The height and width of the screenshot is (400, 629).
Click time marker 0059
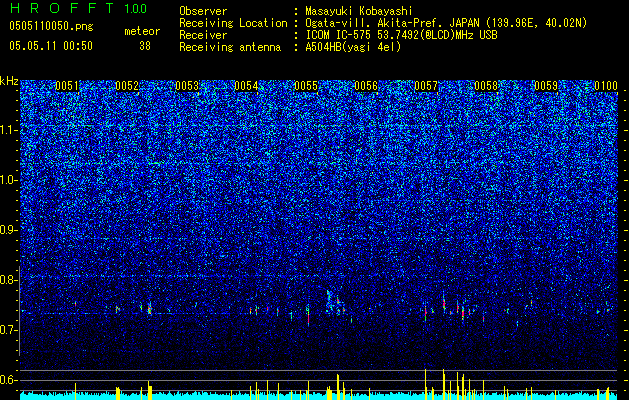(546, 86)
